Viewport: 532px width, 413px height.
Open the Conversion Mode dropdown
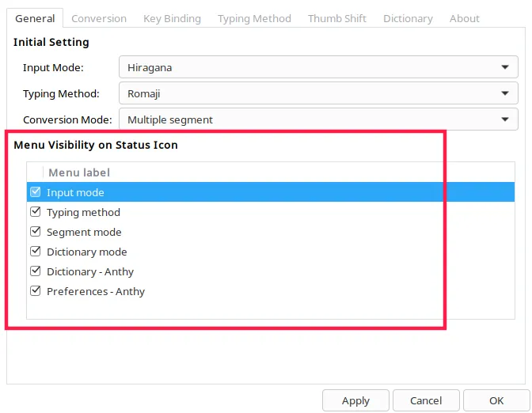317,119
